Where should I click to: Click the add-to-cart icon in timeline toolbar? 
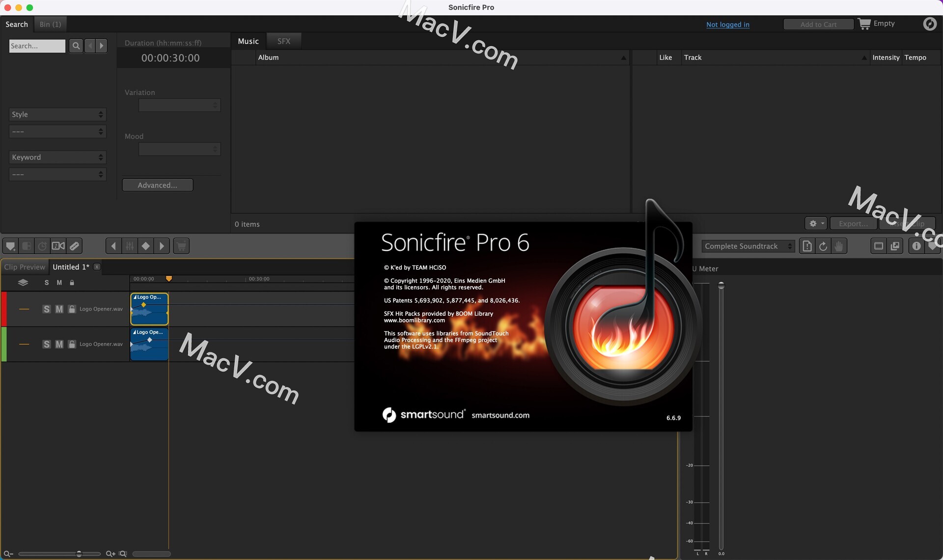(182, 246)
